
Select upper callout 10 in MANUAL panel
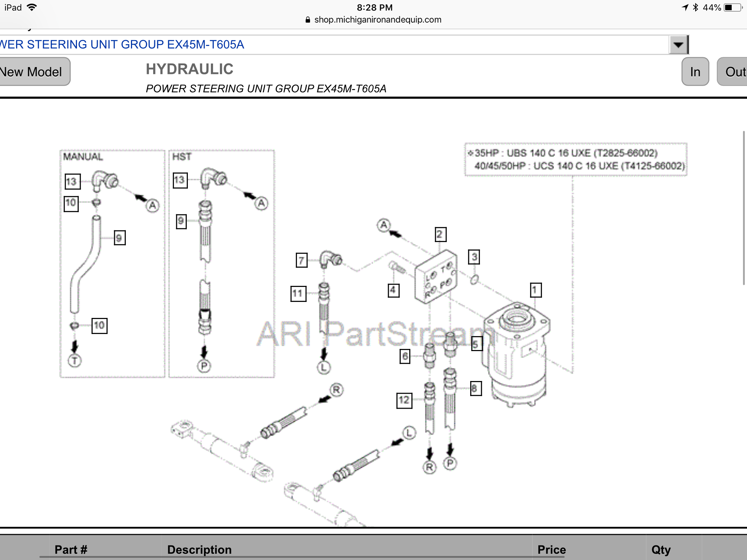[71, 204]
